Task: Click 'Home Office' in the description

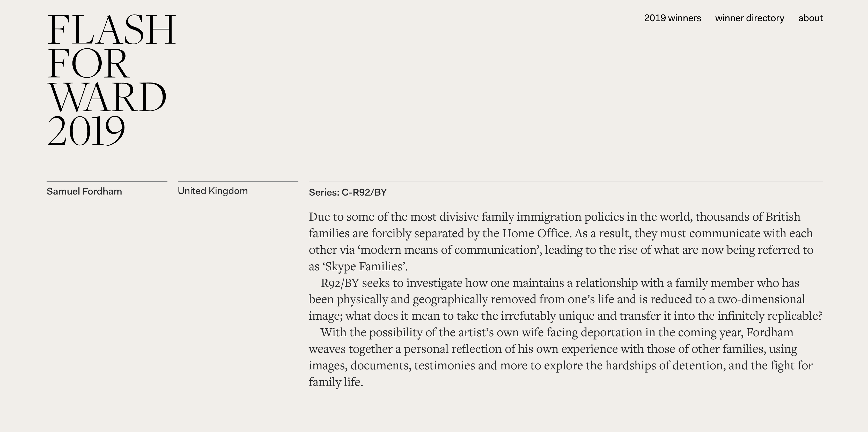Action: pos(535,233)
